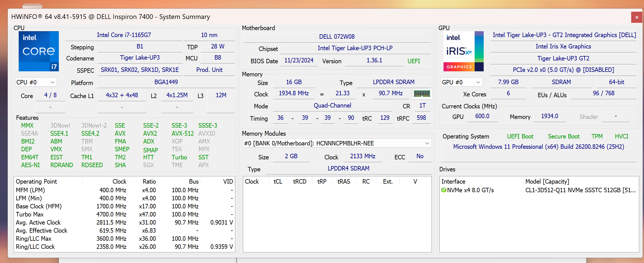The image size is (644, 263).
Task: Click the 4x1.25M L2 cache value
Action: coord(177,95)
